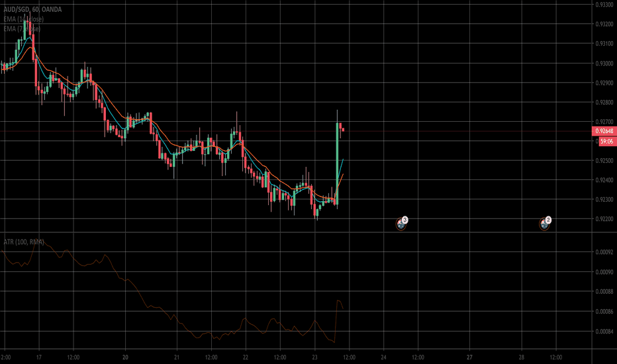Screen dimensions: 617x364
Task: Click the current price label 0.92648
Action: pos(604,131)
